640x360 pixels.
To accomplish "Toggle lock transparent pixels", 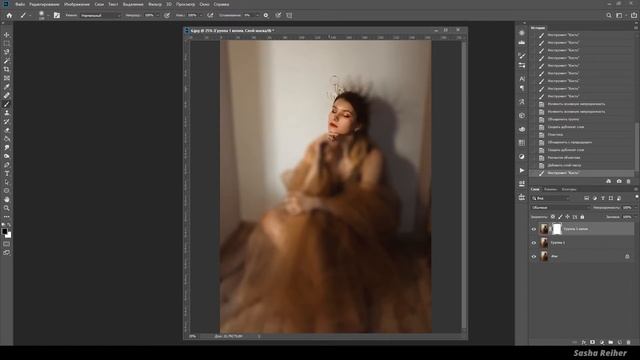I will (553, 217).
